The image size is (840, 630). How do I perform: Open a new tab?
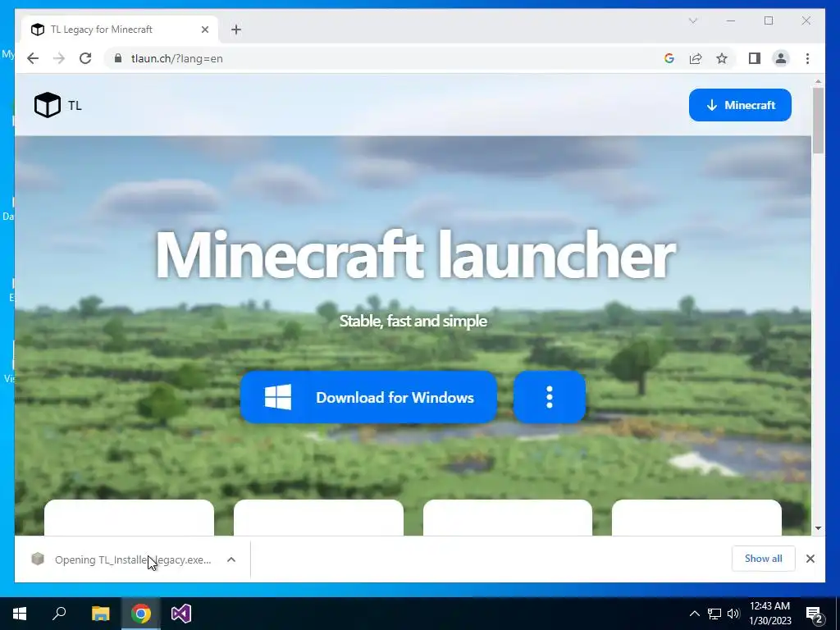coord(236,30)
